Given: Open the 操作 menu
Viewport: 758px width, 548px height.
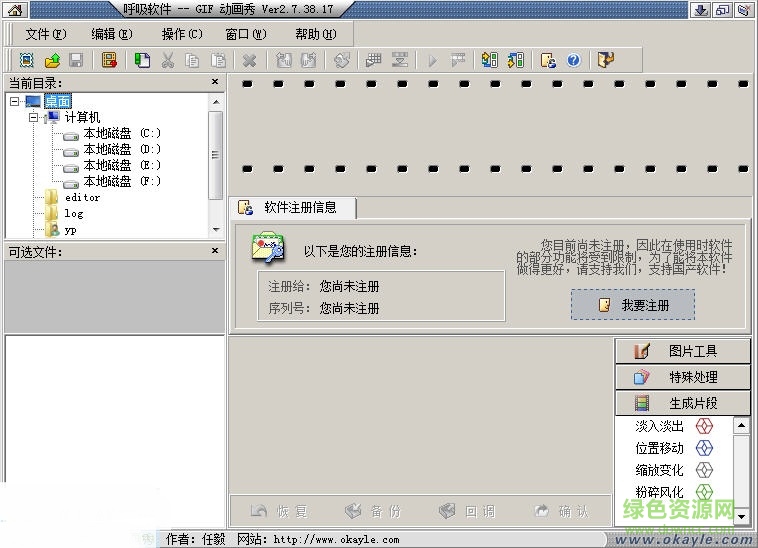Looking at the screenshot, I should [181, 34].
